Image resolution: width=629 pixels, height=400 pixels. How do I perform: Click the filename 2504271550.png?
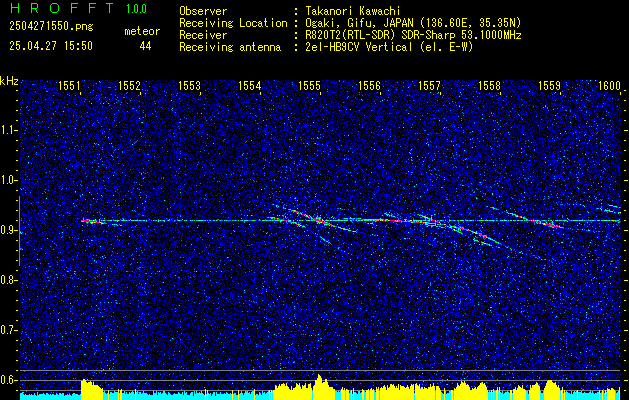pos(51,27)
